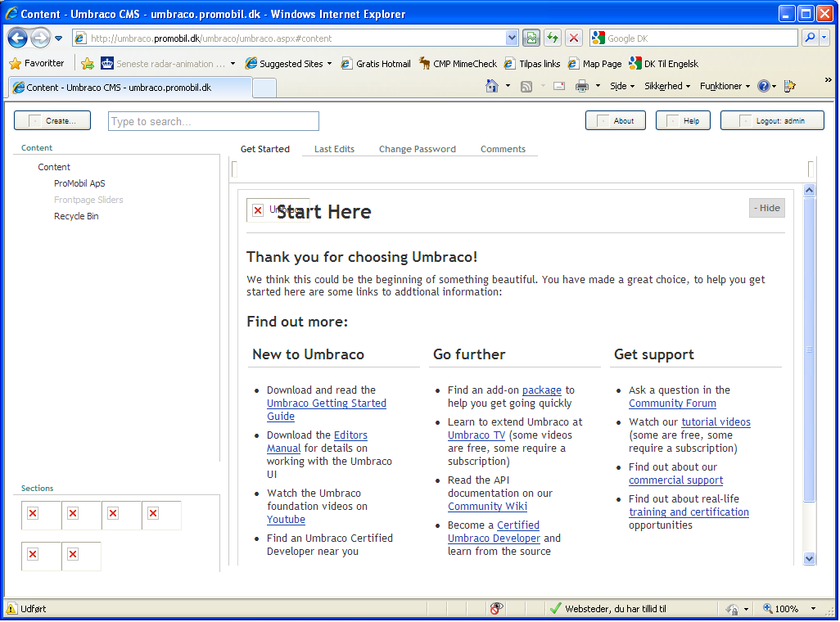
Task: Click the search magnifier icon next to Google box
Action: (809, 38)
